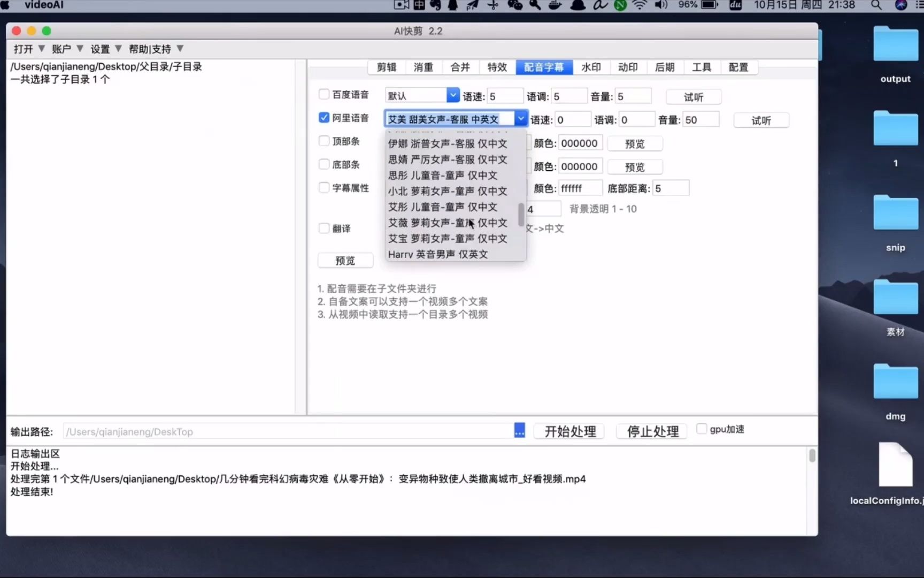Viewport: 924px width, 578px height.
Task: Switch to the 水印 tab
Action: point(591,67)
